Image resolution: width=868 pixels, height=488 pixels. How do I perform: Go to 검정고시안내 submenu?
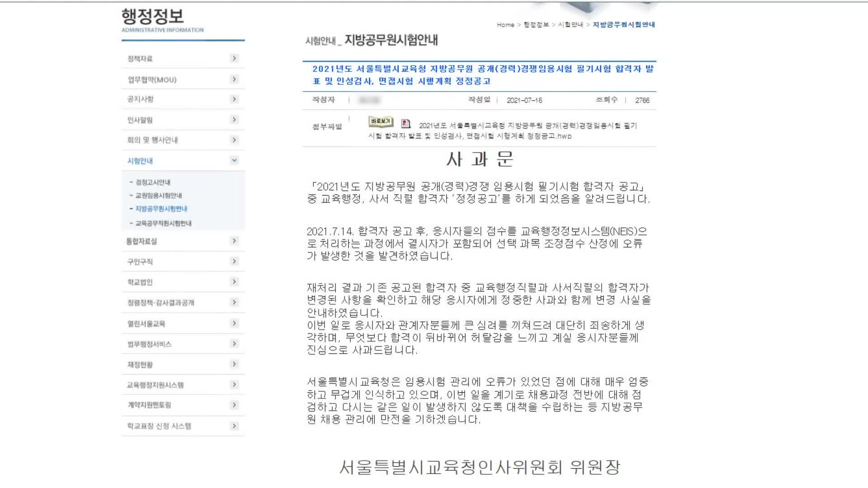pos(153,182)
